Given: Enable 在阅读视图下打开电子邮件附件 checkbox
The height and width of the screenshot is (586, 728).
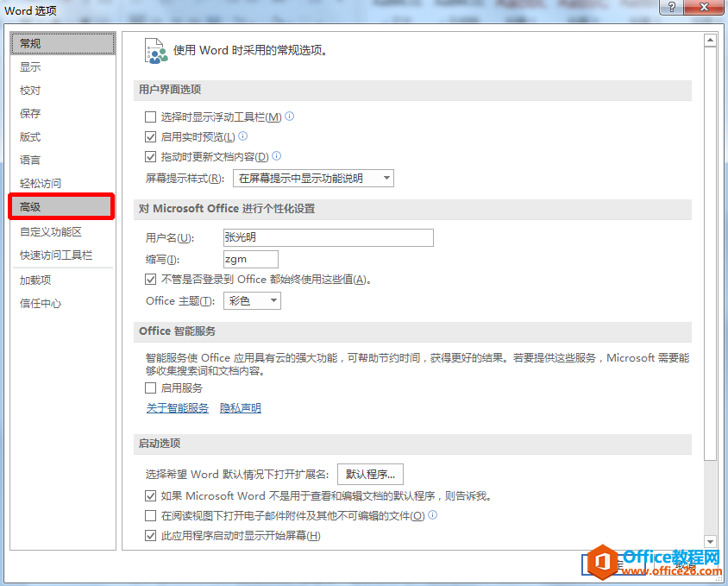Looking at the screenshot, I should 150,516.
